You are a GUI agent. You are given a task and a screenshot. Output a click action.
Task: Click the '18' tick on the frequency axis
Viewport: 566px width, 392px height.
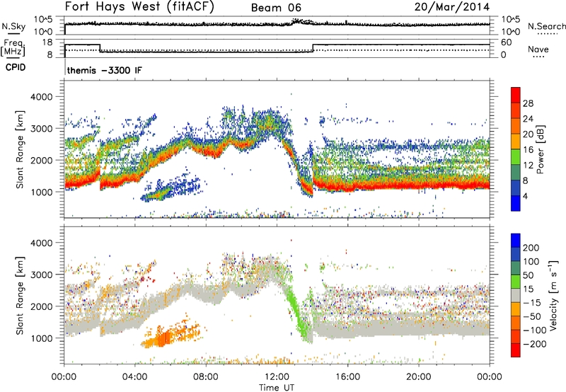point(47,42)
